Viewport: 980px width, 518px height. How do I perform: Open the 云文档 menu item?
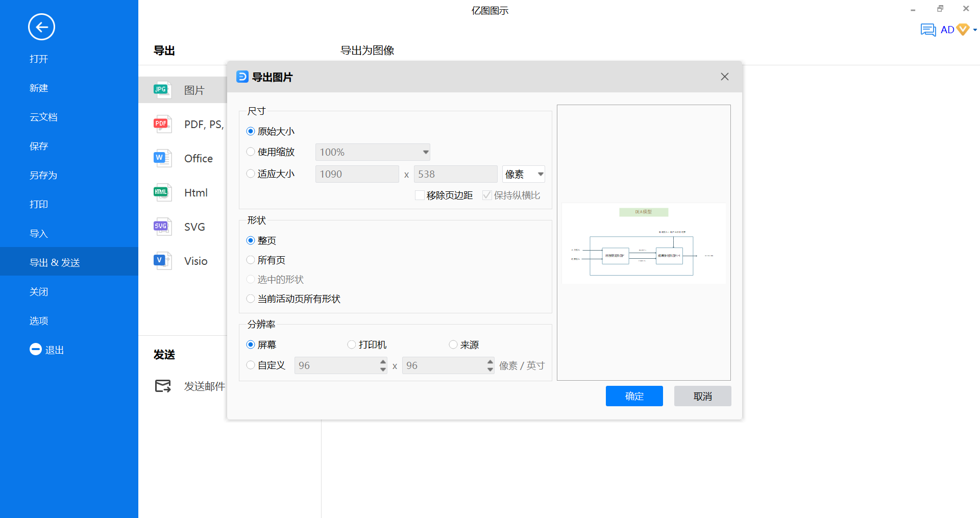(x=43, y=117)
